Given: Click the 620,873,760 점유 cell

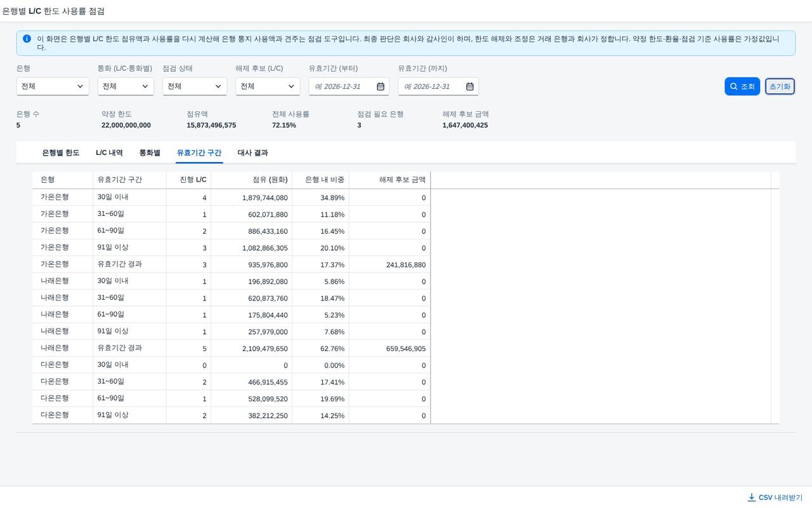Looking at the screenshot, I should (x=251, y=298).
